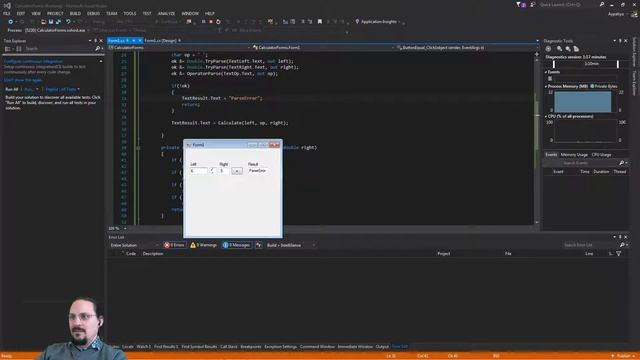
Task: Open the TEST menu
Action: (147, 13)
